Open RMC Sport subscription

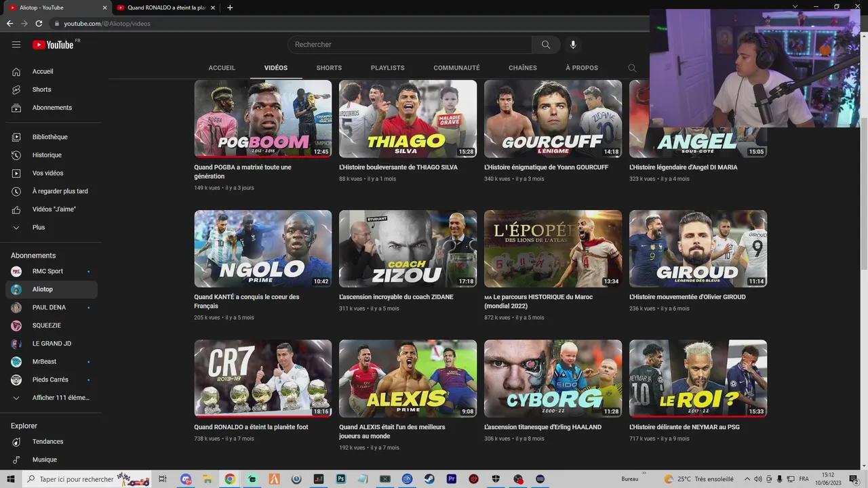coord(51,271)
